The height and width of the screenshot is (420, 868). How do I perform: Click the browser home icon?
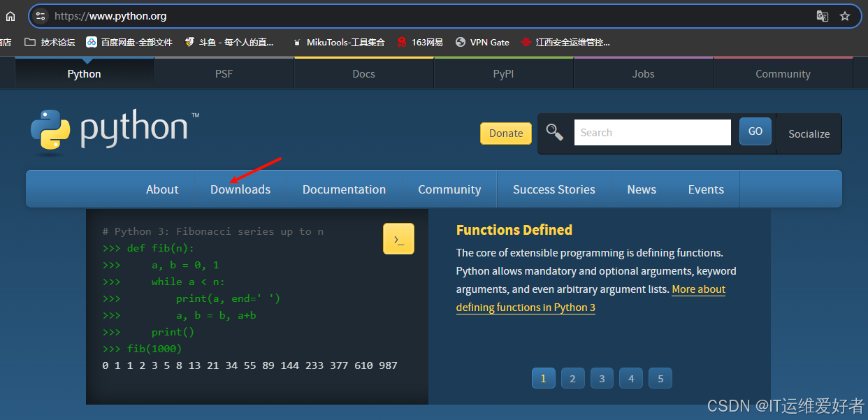[10, 16]
